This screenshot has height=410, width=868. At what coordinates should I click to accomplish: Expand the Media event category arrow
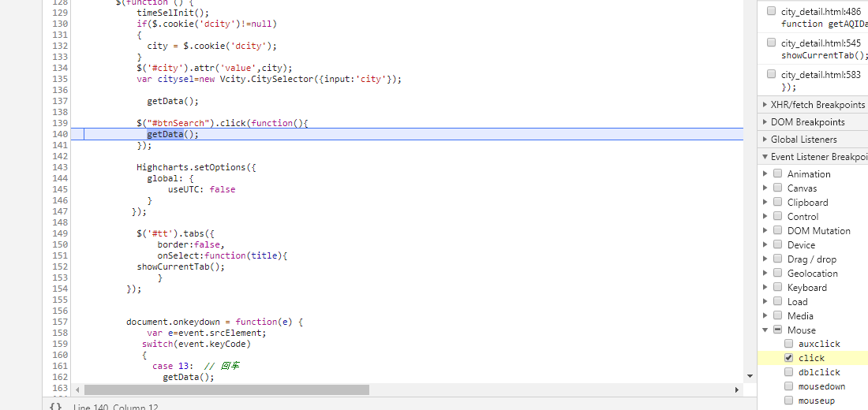point(765,315)
